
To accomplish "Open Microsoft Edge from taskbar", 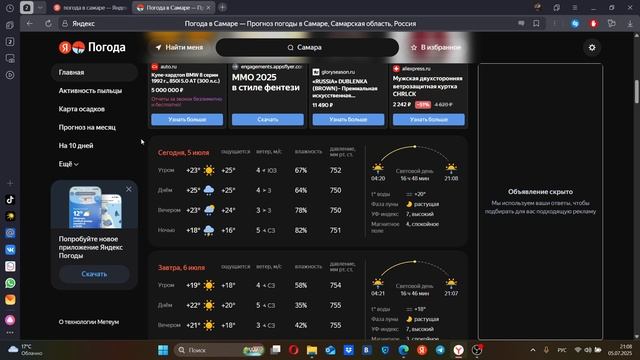I will pos(403,350).
